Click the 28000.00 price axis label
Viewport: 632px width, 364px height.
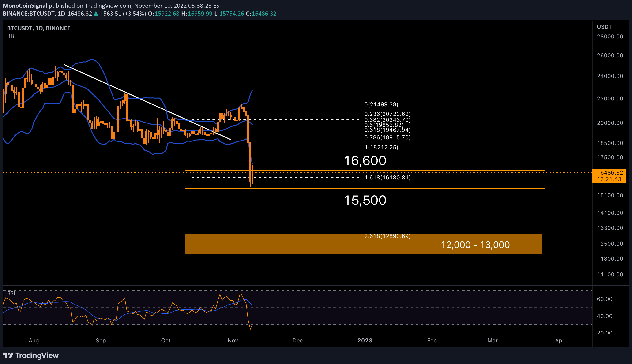[x=610, y=37]
